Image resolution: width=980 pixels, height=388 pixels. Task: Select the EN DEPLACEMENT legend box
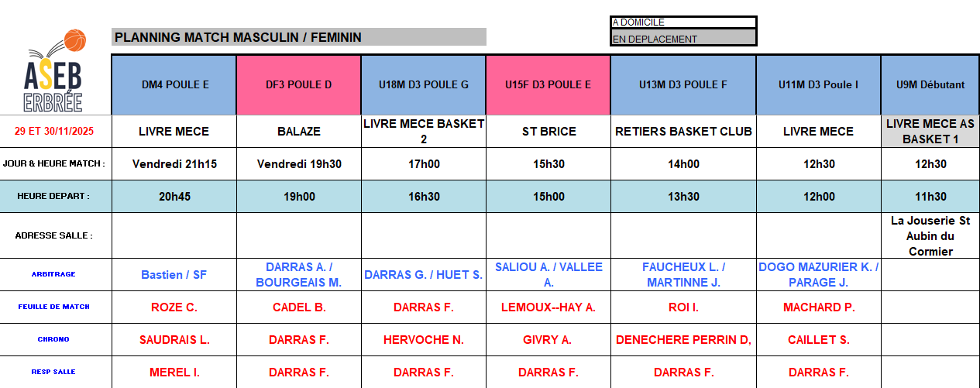[x=683, y=39]
